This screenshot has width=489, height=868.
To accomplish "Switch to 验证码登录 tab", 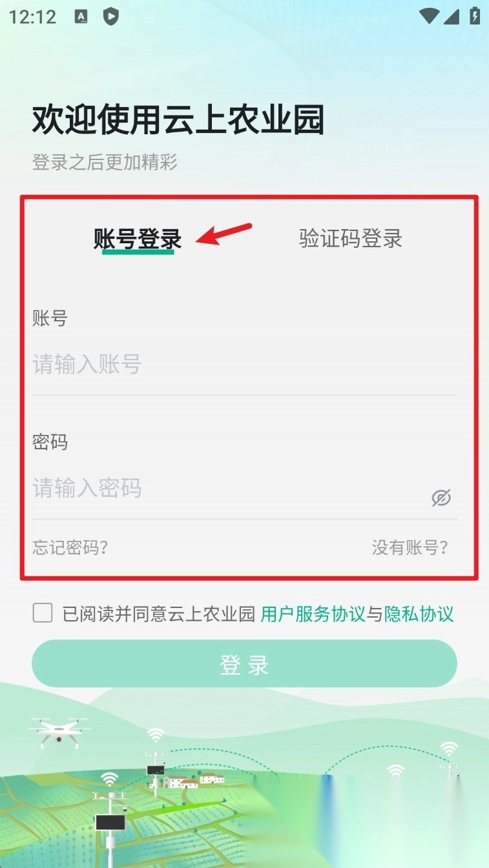I will tap(351, 239).
